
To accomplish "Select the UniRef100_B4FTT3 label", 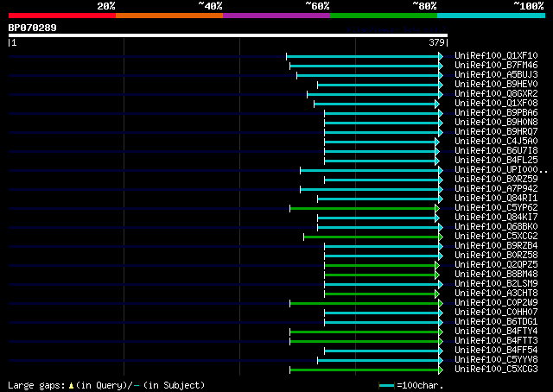I will [496, 341].
